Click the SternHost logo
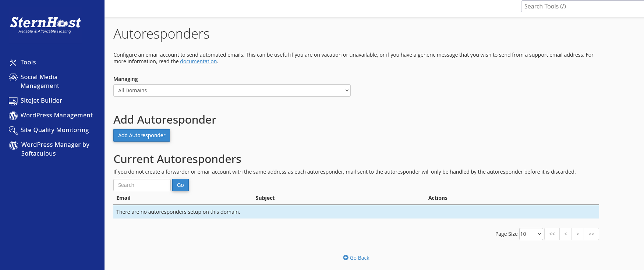Screen dimensions: 644x270 (45, 25)
